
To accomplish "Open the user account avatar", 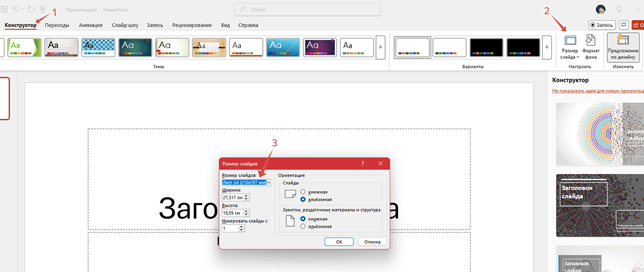I will click(x=600, y=10).
